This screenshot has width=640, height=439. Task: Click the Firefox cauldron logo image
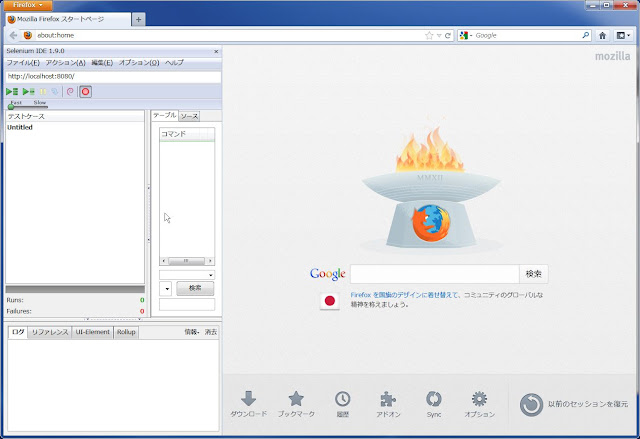coord(431,186)
